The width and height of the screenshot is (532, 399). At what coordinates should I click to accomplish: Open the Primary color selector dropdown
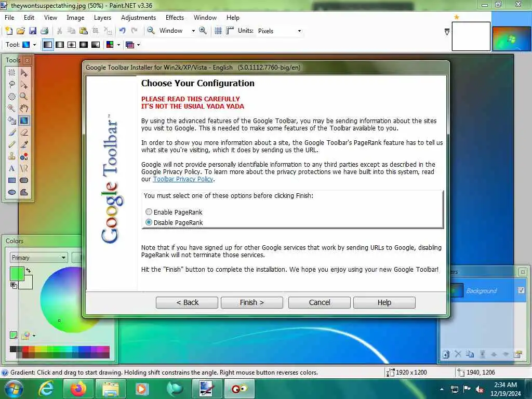pos(38,258)
